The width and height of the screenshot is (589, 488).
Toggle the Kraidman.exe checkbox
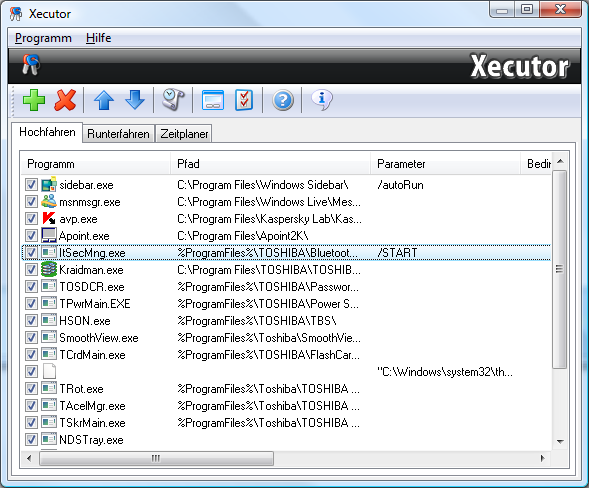tap(31, 270)
